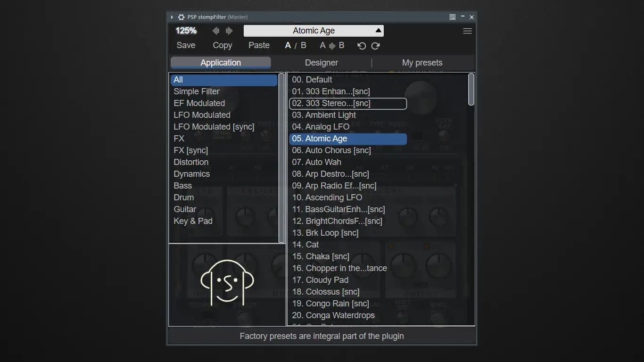Load the 17. Cloudy Pad preset
The width and height of the screenshot is (644, 362).
(x=348, y=280)
